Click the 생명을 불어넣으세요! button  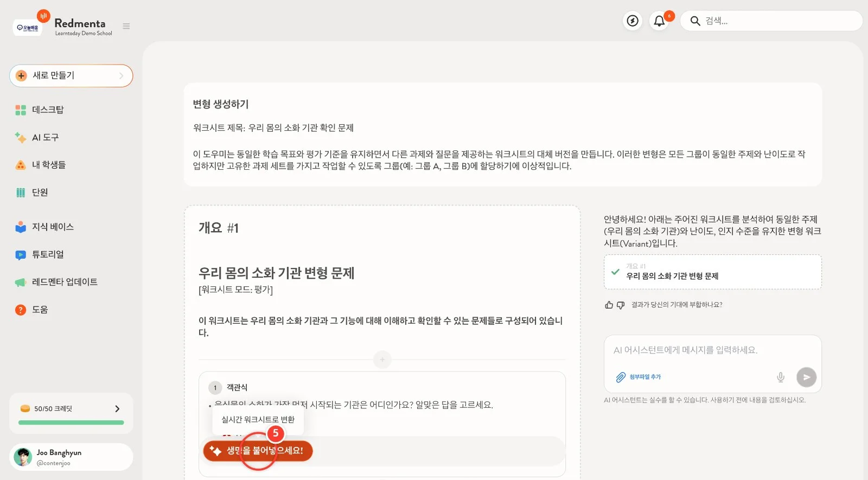coord(258,451)
